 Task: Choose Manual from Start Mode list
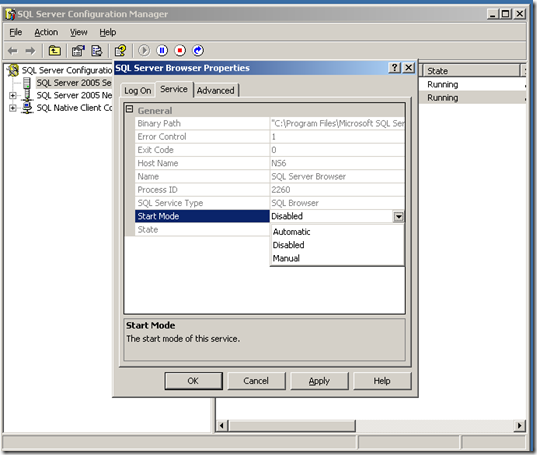tap(337, 258)
